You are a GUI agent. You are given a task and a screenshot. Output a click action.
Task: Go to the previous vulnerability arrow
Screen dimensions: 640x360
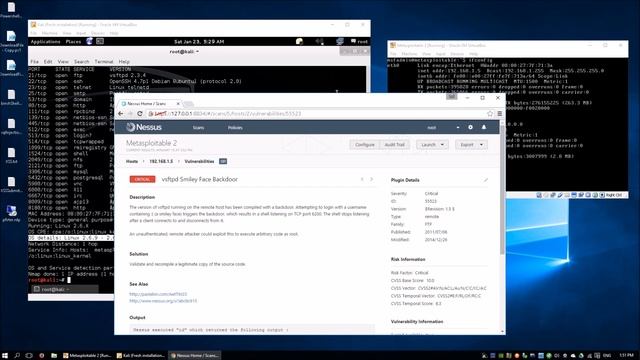[x=362, y=179]
